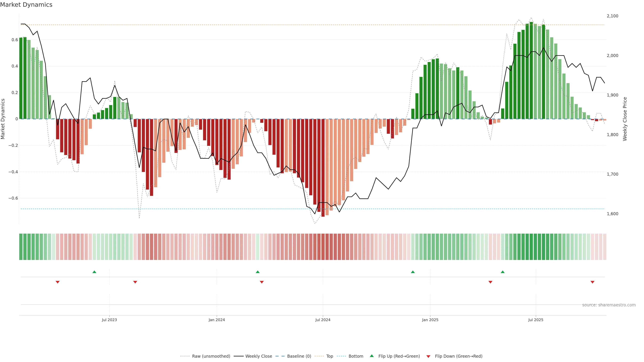Image resolution: width=644 pixels, height=362 pixels.
Task: Toggle Flip Down (Green→Red) legend item
Action: [459, 356]
